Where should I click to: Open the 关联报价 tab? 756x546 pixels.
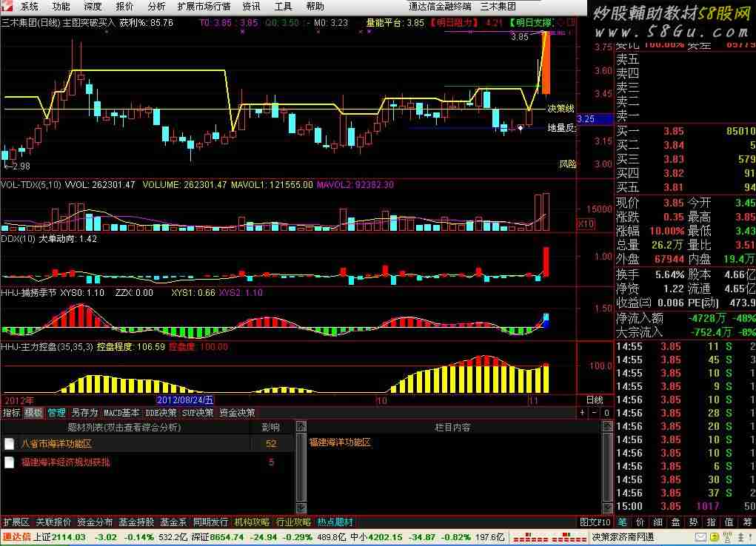click(53, 522)
